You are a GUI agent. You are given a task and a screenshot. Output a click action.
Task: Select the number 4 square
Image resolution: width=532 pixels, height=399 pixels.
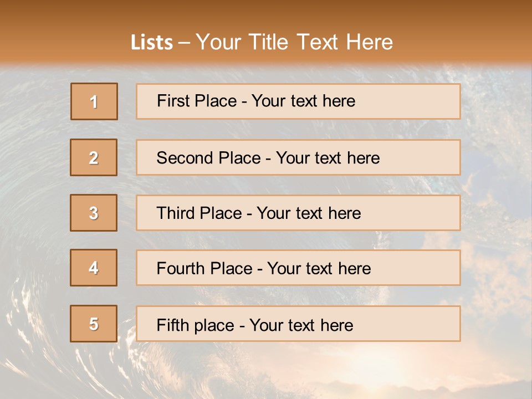coord(94,268)
